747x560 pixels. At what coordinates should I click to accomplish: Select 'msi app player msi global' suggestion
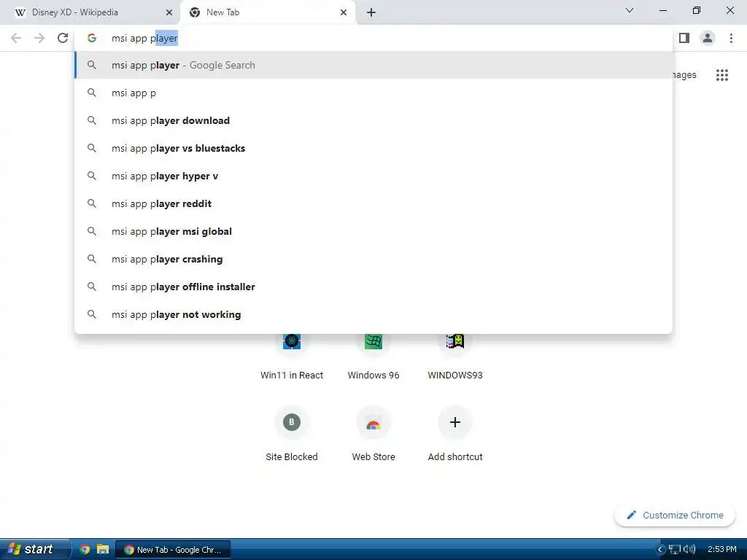point(374,231)
